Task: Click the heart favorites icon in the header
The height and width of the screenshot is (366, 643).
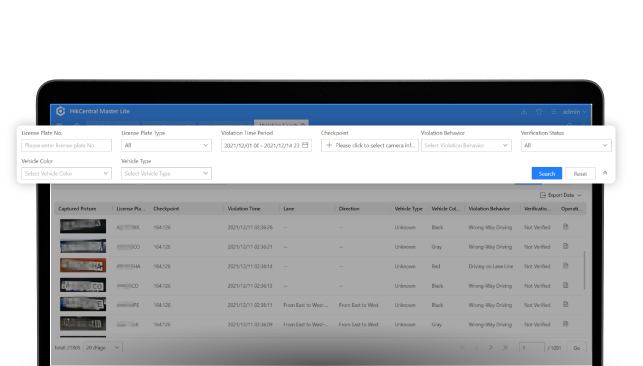Action: point(539,112)
